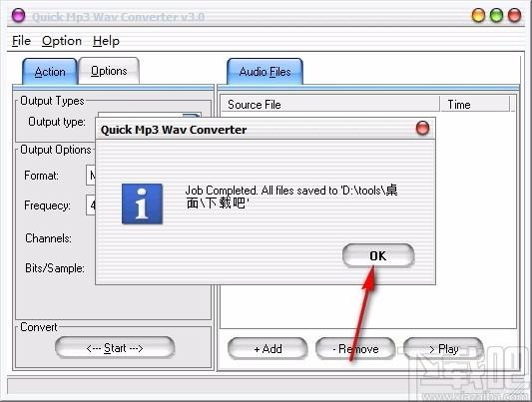Open the Format dropdown
The width and height of the screenshot is (532, 402).
pos(91,176)
